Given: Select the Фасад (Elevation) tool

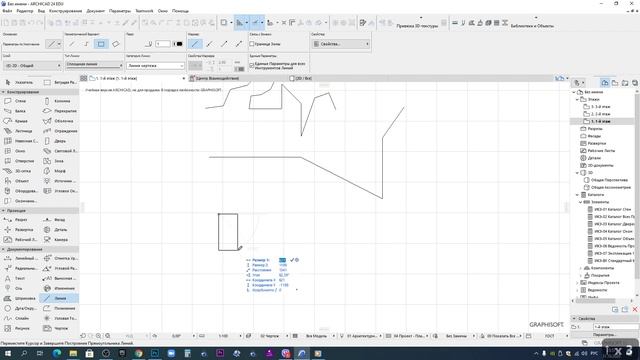Looking at the screenshot, I should [60, 220].
